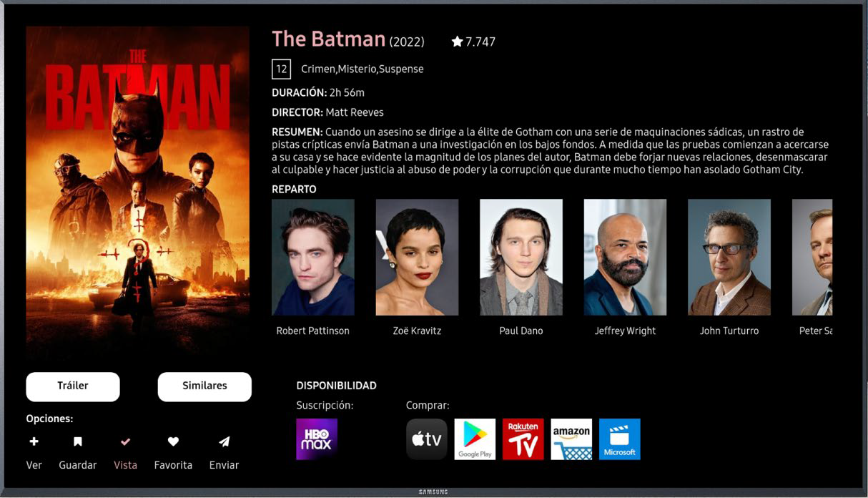Toggle the Favorita heart icon
The image size is (868, 498).
coord(173,441)
